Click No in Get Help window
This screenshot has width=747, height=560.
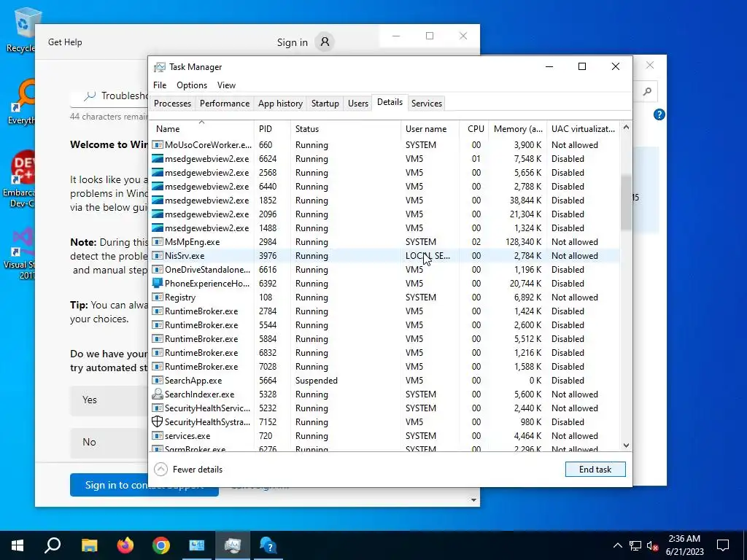[109, 443]
